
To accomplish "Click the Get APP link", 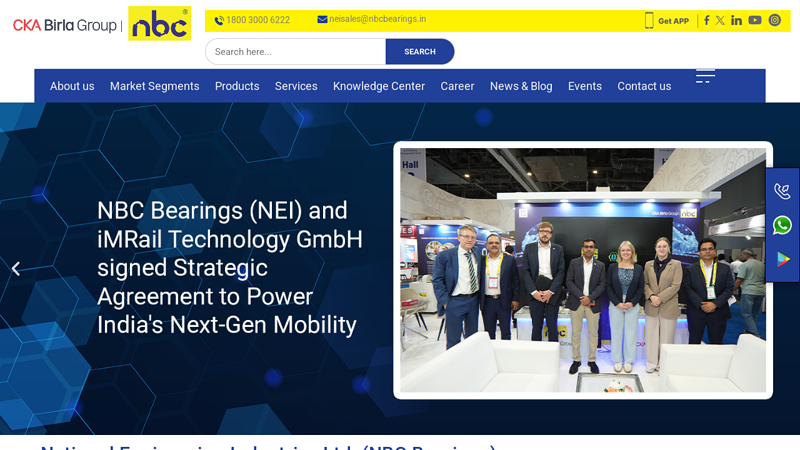I will [x=667, y=21].
